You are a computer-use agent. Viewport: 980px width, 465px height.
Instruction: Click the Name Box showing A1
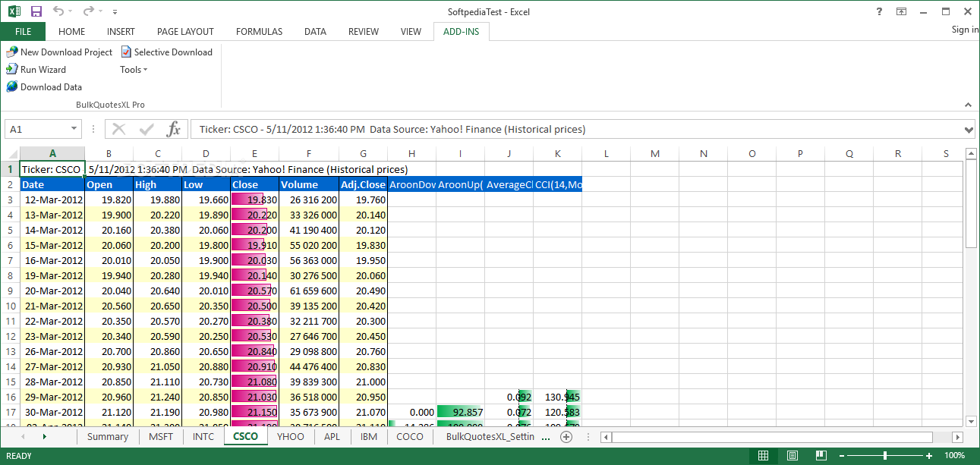pos(38,129)
